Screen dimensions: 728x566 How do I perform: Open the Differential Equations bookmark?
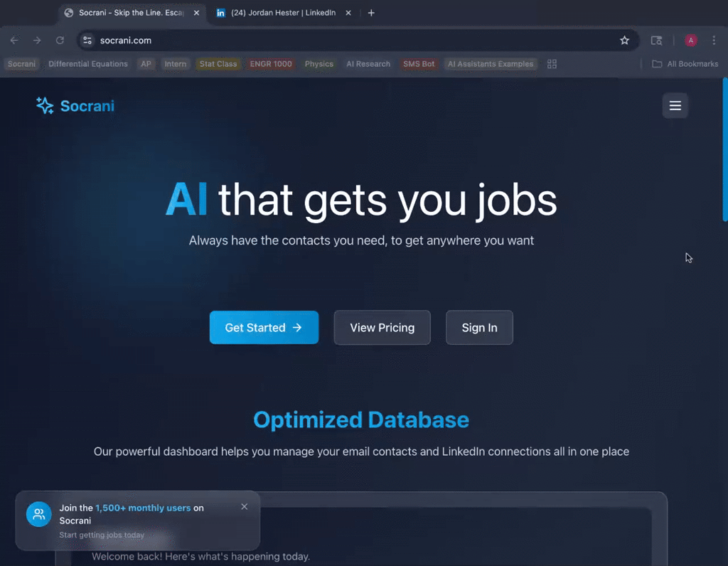[87, 64]
